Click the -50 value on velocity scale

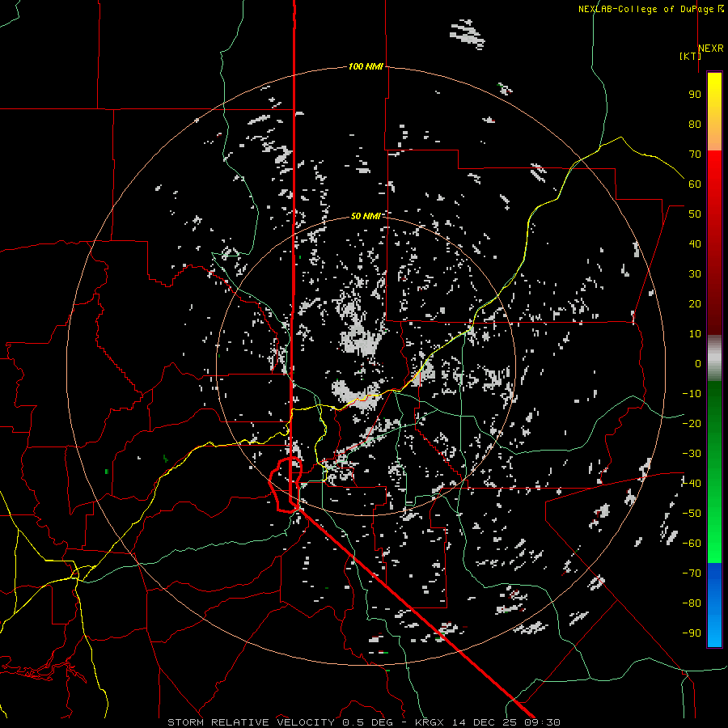[692, 514]
